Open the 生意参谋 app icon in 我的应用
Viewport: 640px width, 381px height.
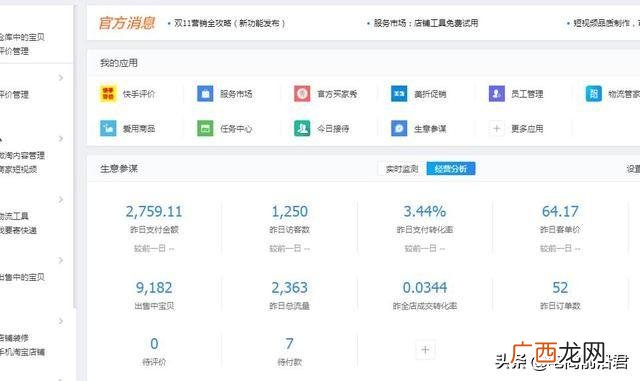399,129
